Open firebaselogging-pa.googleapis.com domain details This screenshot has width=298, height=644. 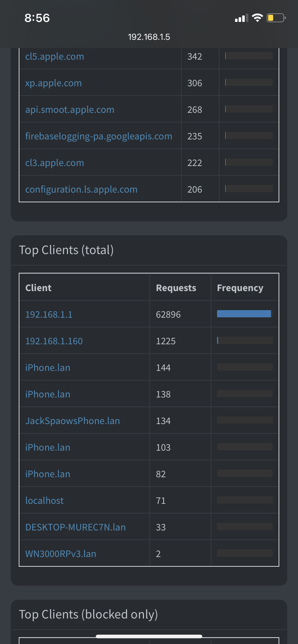99,137
